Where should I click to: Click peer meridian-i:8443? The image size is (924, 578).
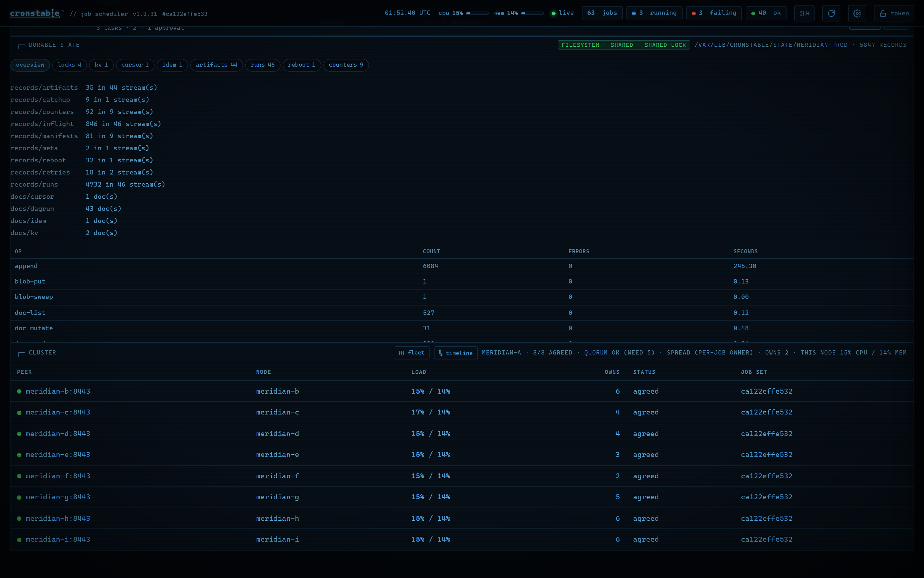(58, 540)
